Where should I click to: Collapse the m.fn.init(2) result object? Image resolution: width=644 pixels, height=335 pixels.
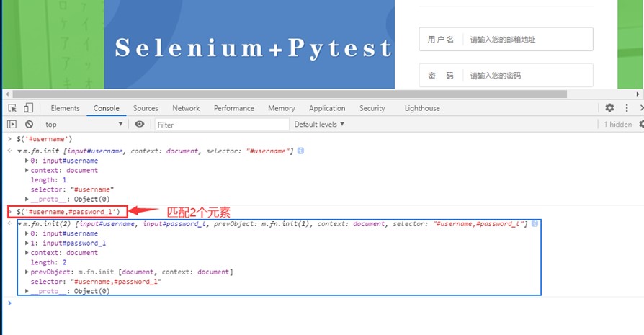pos(19,224)
